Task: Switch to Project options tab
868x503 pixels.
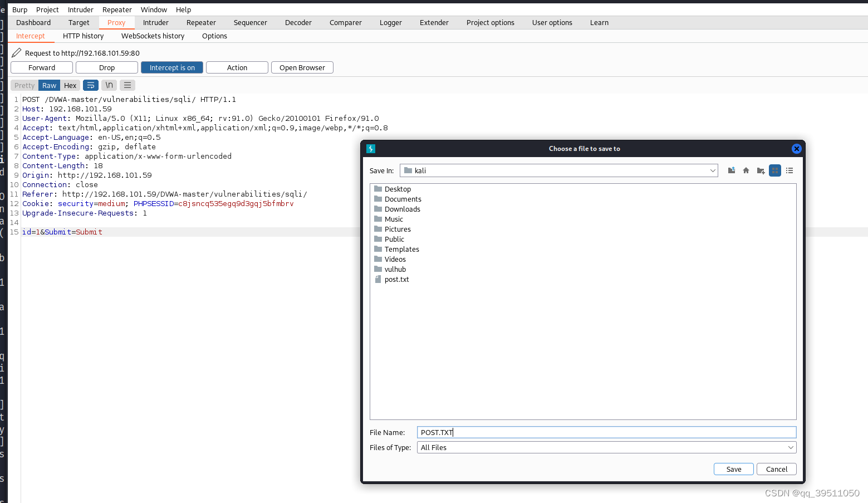Action: coord(491,22)
